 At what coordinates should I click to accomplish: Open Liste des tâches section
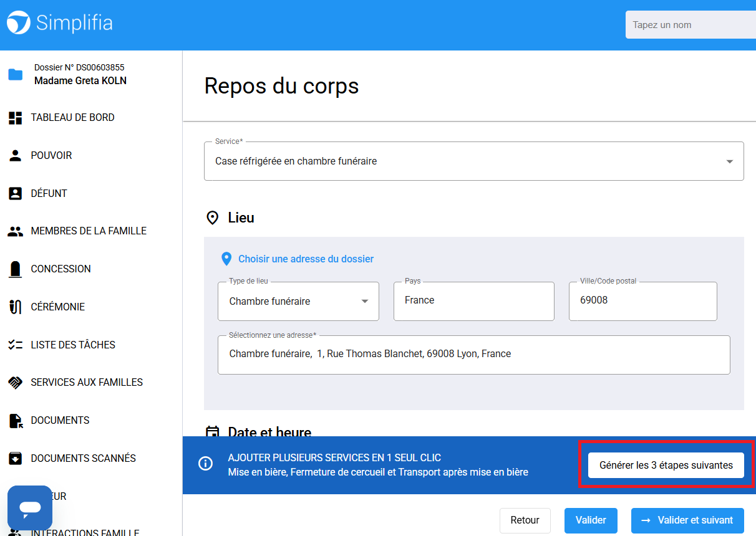pos(73,345)
